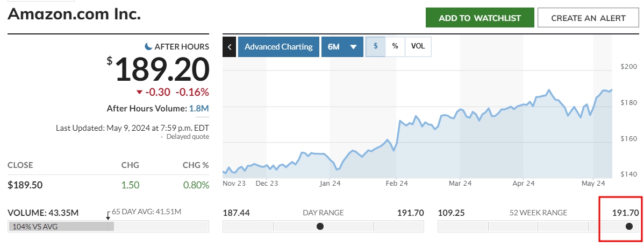The height and width of the screenshot is (246, 644).
Task: Click the 6M dropdown arrow
Action: [353, 47]
